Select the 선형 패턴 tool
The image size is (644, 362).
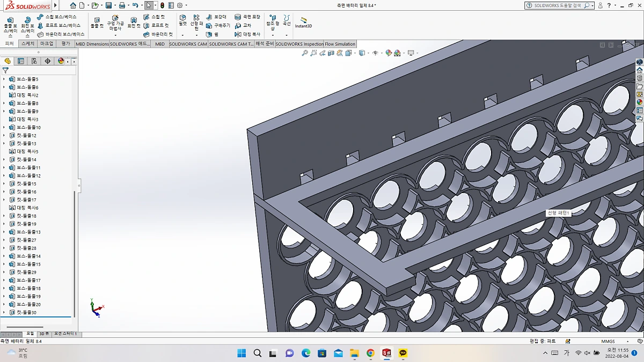[196, 23]
